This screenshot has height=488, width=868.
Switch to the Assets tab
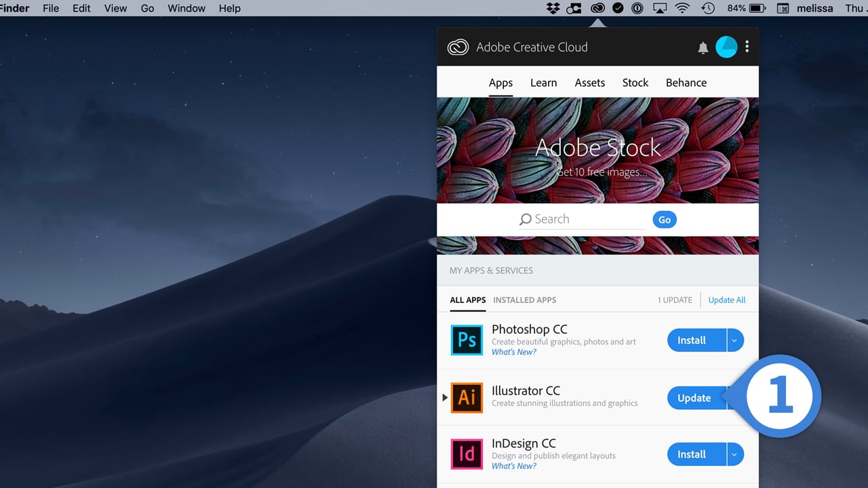pos(589,83)
